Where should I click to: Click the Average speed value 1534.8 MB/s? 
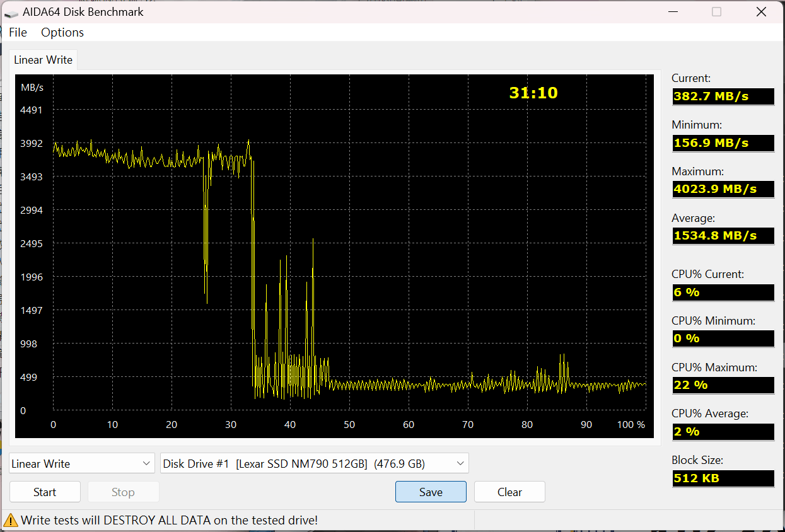[x=723, y=236]
